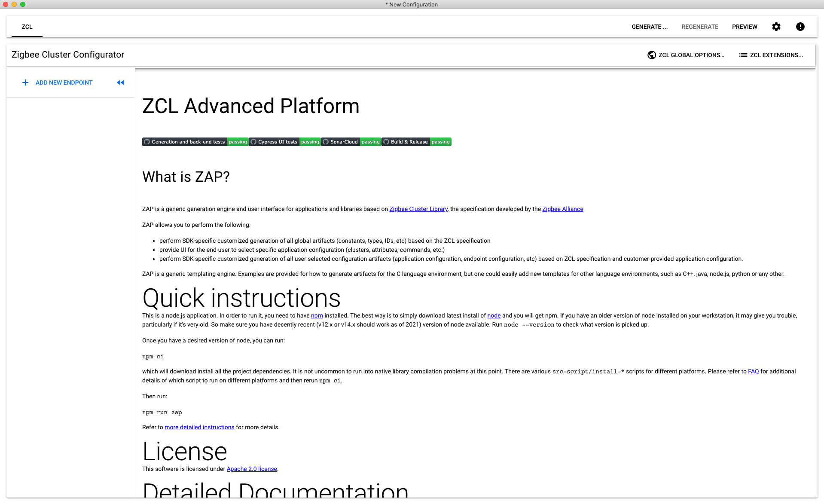Click the Build & Release passing badge
Image resolution: width=824 pixels, height=504 pixels.
tap(416, 142)
